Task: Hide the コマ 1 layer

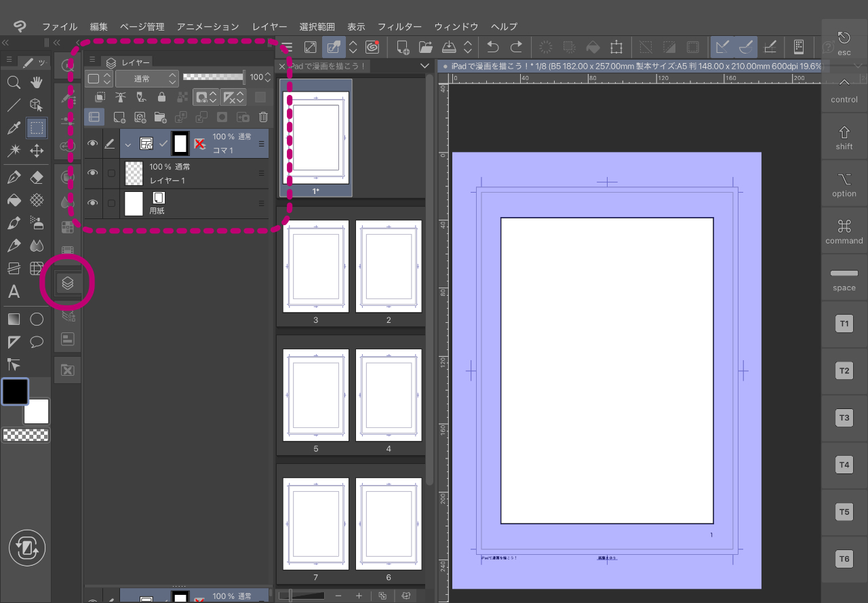Action: pos(93,143)
